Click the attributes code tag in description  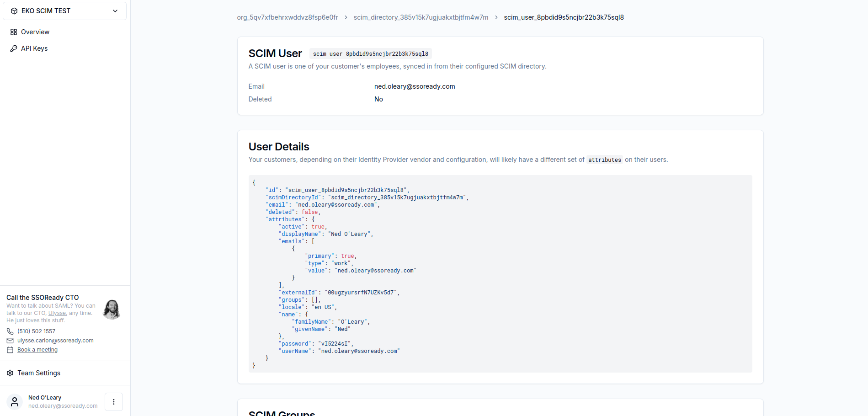coord(605,160)
